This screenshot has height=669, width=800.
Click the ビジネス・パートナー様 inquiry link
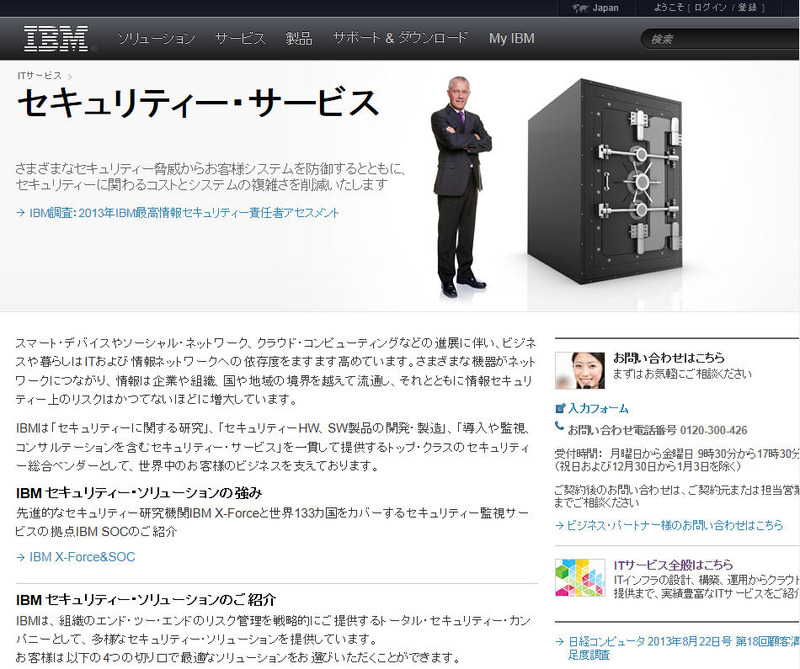coord(675,525)
